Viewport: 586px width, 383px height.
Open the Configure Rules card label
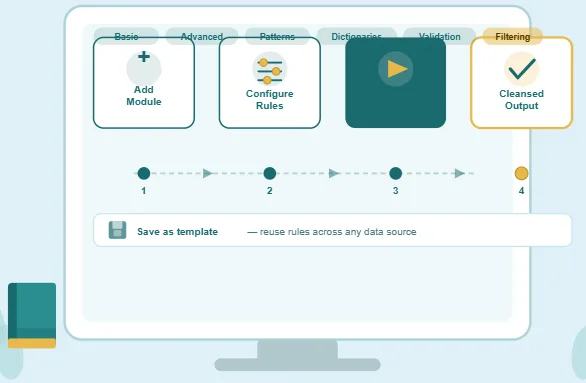pyautogui.click(x=269, y=100)
